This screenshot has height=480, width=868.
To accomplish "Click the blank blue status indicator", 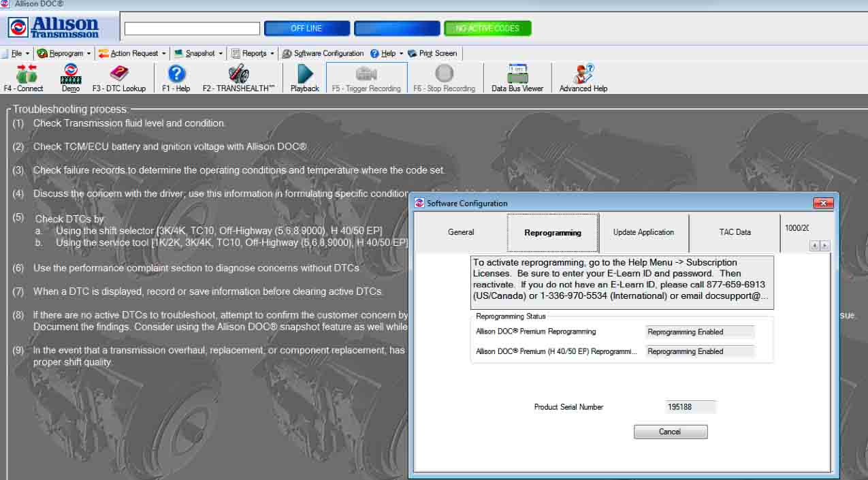I will pyautogui.click(x=397, y=29).
